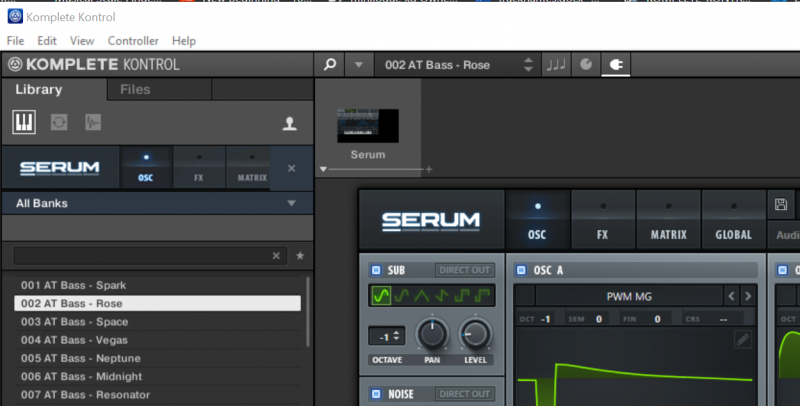
Task: Select preset 004 AT Bass - Vegas
Action: (x=157, y=340)
